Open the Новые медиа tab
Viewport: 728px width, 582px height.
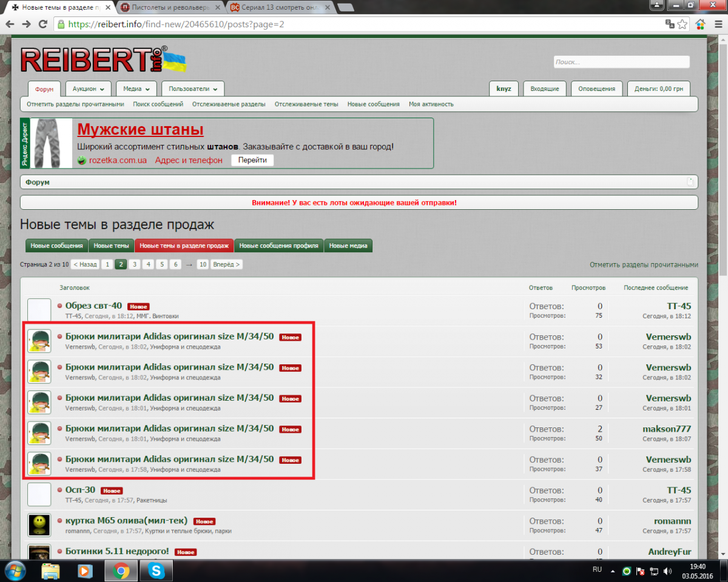pos(348,246)
